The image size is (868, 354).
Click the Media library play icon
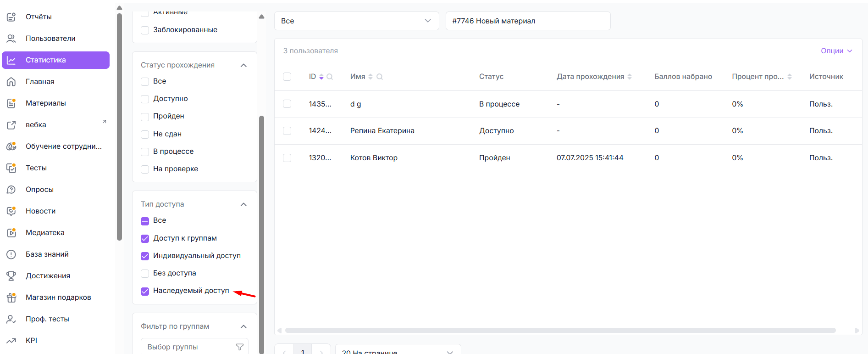point(11,233)
